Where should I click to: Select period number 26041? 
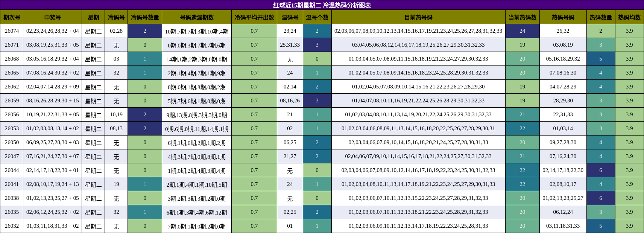tap(12, 184)
